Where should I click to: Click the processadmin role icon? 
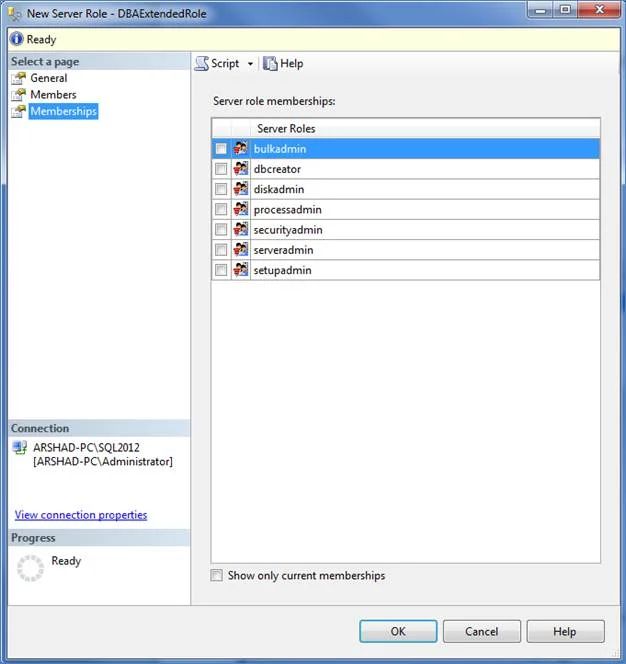tap(241, 209)
